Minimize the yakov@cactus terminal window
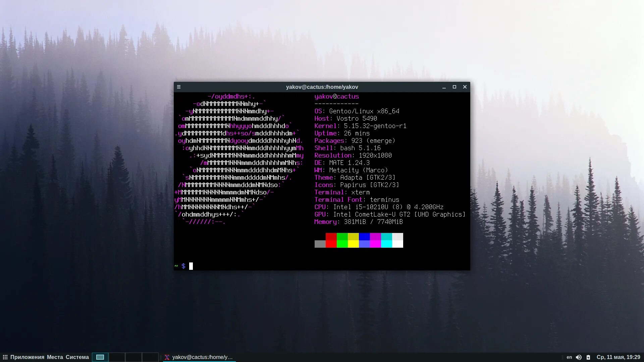Image resolution: width=644 pixels, height=362 pixels. point(444,87)
